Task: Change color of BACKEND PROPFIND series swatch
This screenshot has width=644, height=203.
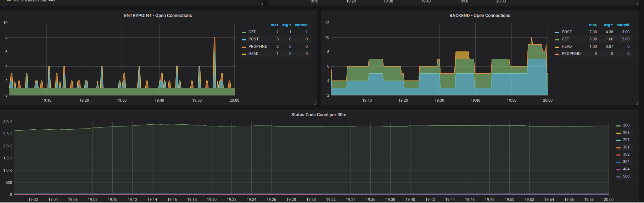Action: click(557, 54)
